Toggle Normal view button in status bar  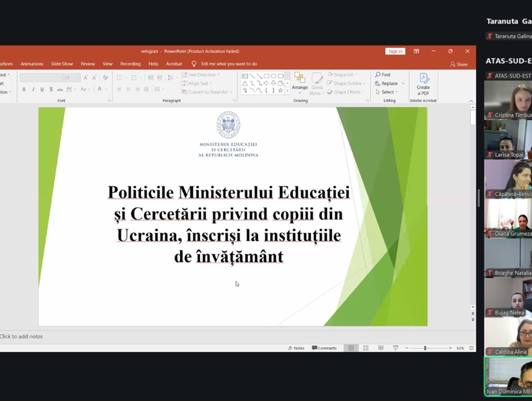[x=351, y=348]
